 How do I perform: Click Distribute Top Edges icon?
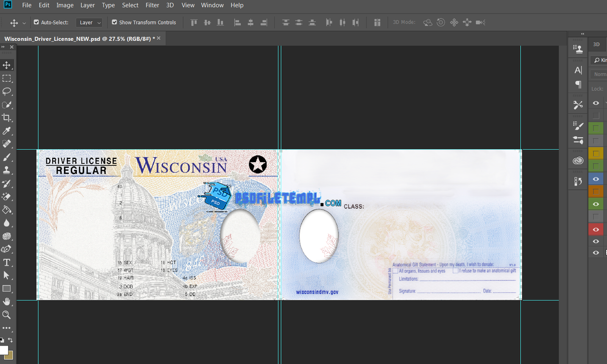point(285,22)
